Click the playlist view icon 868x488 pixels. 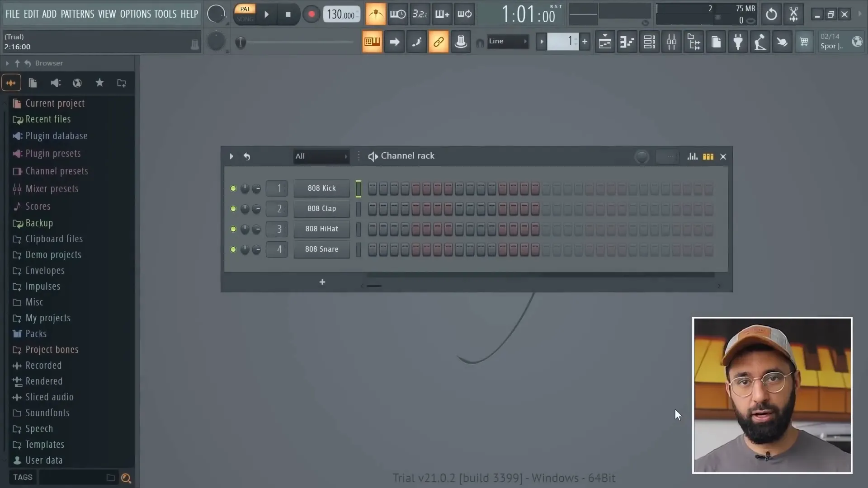604,42
